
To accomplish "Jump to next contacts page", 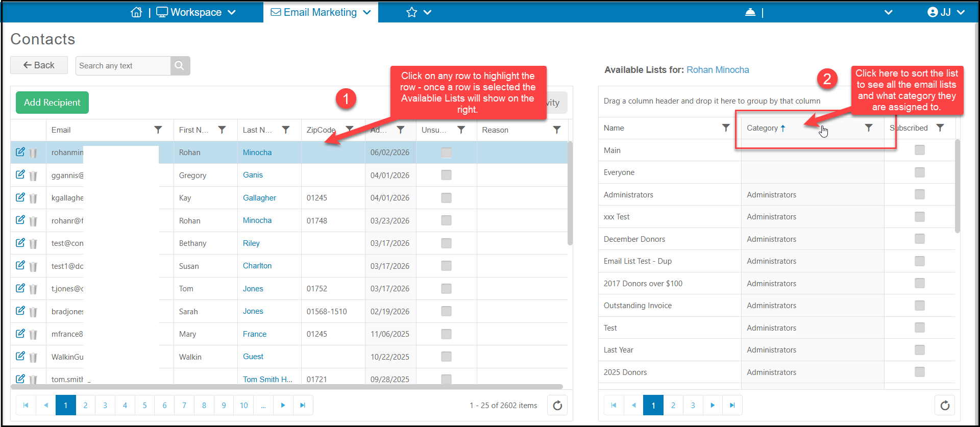I will (x=283, y=406).
